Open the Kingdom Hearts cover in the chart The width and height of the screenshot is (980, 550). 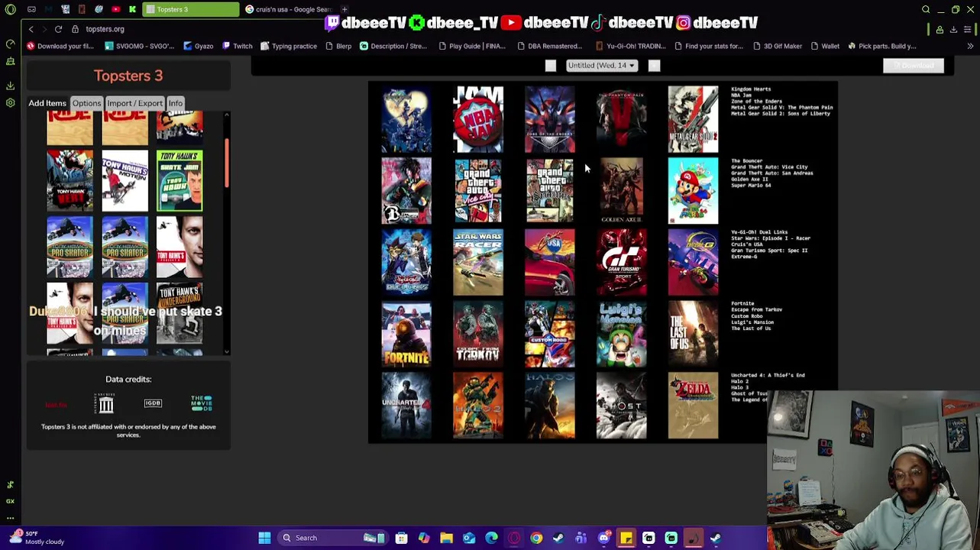406,119
